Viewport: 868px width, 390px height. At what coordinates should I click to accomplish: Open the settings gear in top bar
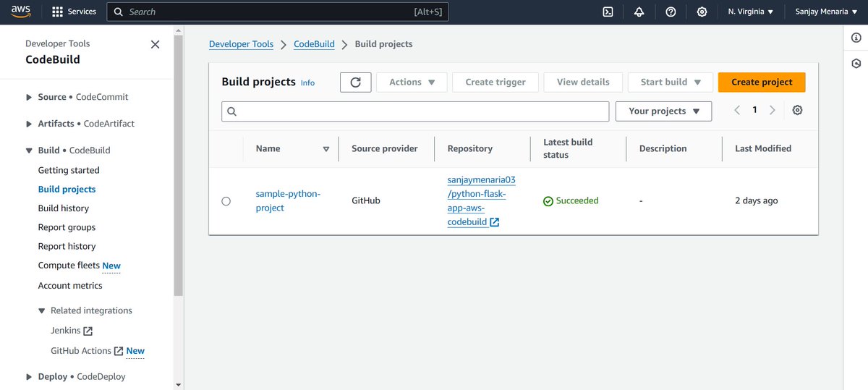702,12
